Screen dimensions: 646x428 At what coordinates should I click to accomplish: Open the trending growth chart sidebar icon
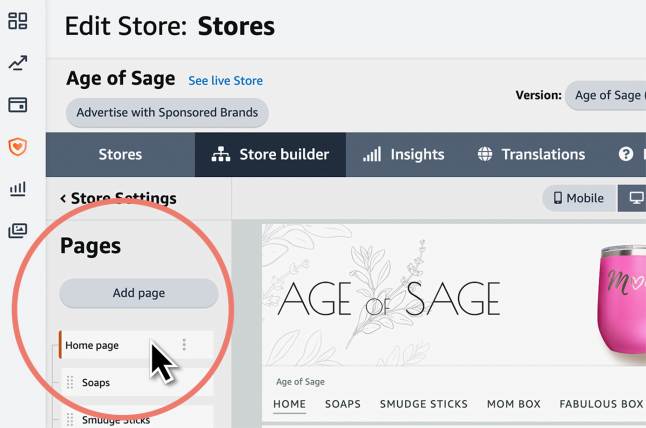click(18, 63)
